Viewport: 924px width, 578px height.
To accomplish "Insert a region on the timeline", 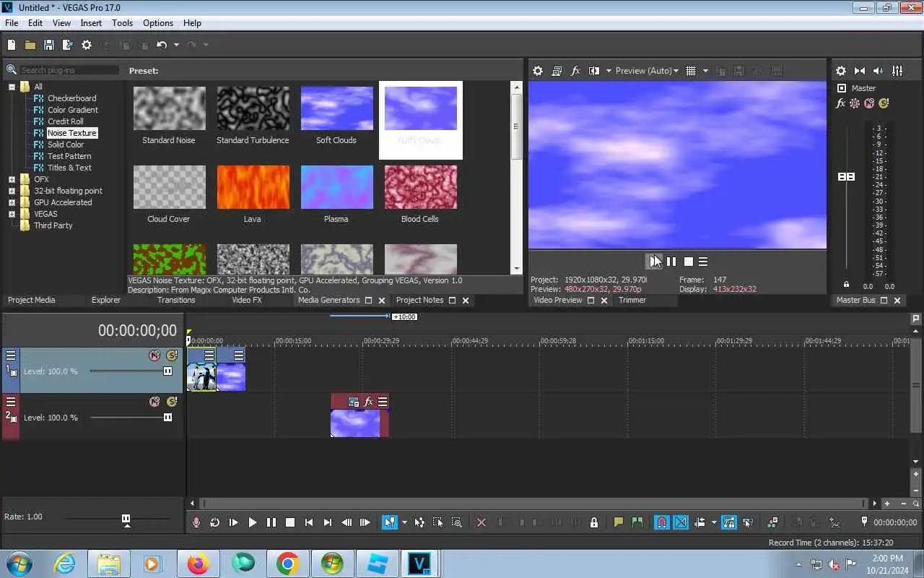I will pyautogui.click(x=637, y=522).
